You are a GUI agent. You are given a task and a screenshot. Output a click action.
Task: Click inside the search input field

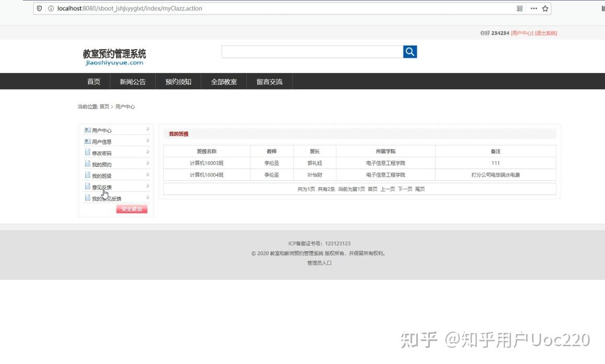[x=311, y=51]
